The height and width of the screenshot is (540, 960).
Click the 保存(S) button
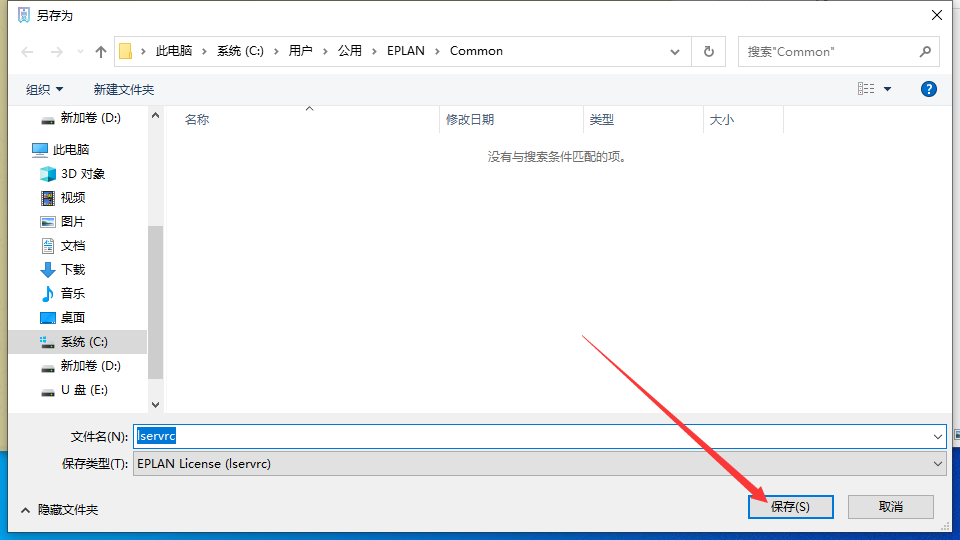pyautogui.click(x=790, y=507)
